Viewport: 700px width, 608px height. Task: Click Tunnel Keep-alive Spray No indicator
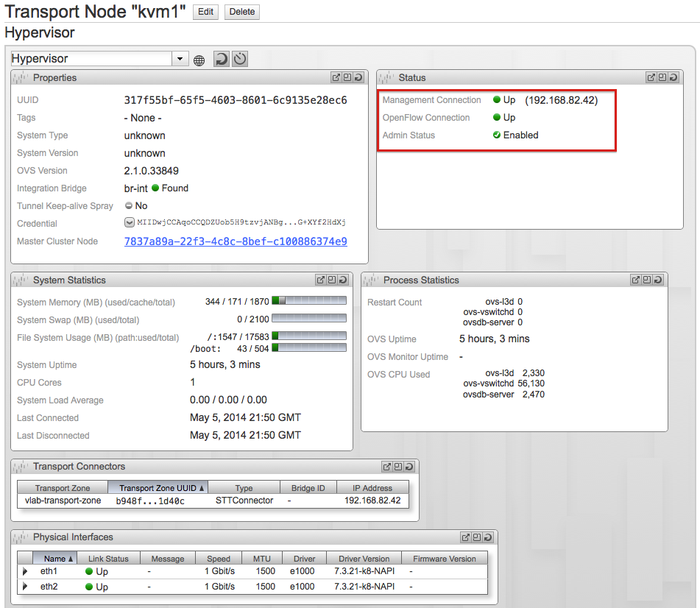[129, 206]
